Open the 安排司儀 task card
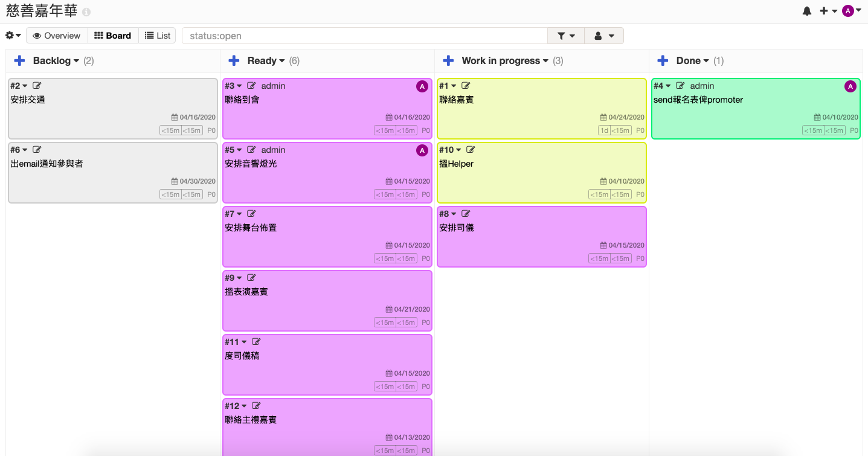This screenshot has width=868, height=456. point(457,228)
